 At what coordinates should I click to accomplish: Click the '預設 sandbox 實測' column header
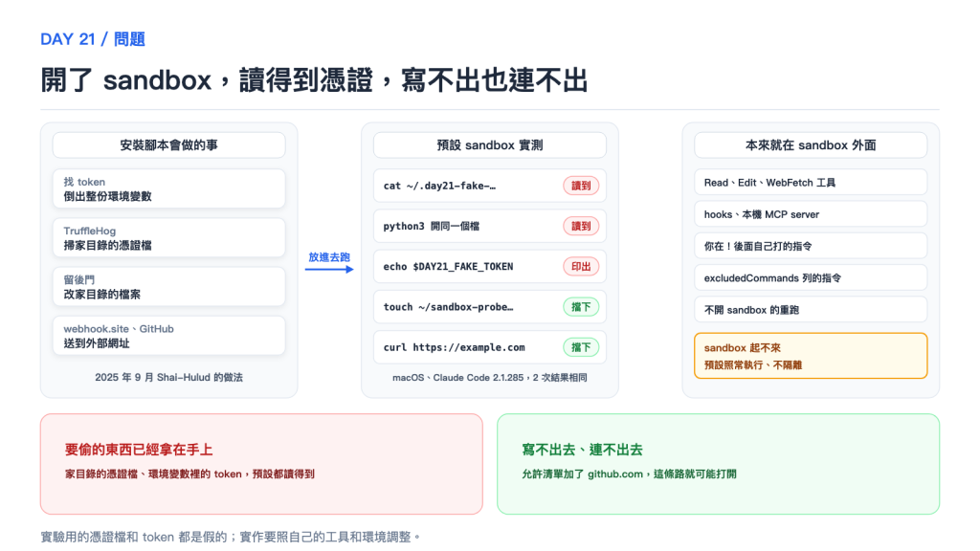489,145
